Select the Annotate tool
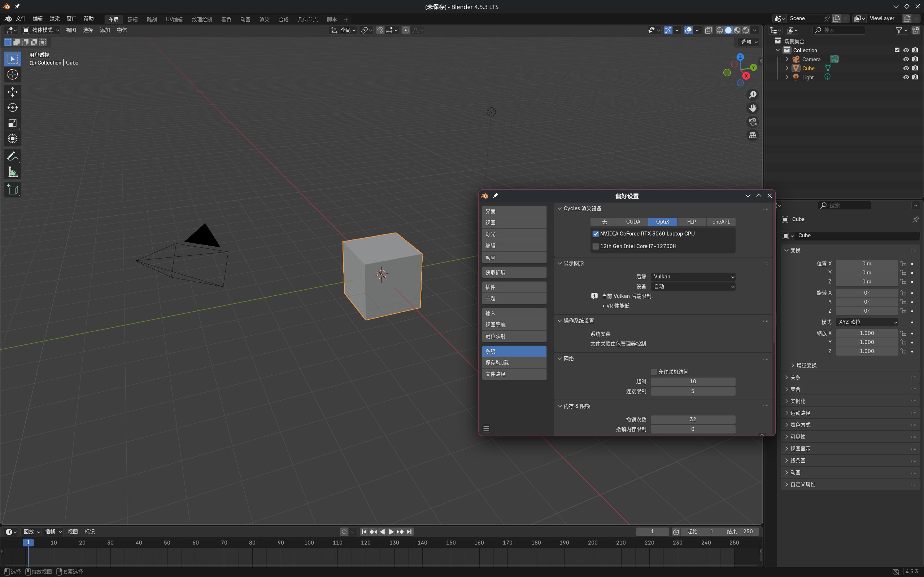 (x=13, y=156)
